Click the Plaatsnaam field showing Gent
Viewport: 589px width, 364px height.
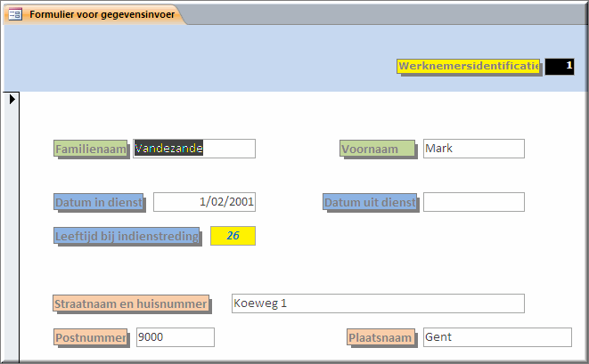pyautogui.click(x=497, y=337)
